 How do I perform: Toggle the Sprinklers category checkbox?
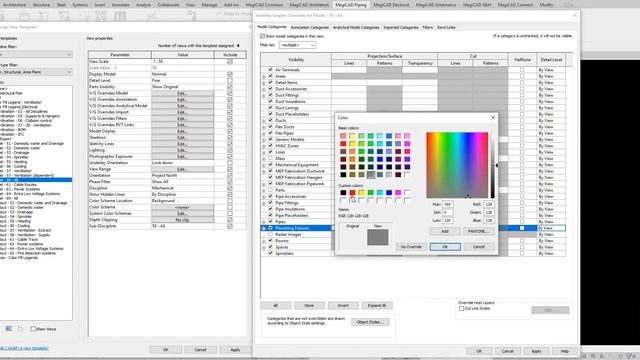click(x=270, y=253)
